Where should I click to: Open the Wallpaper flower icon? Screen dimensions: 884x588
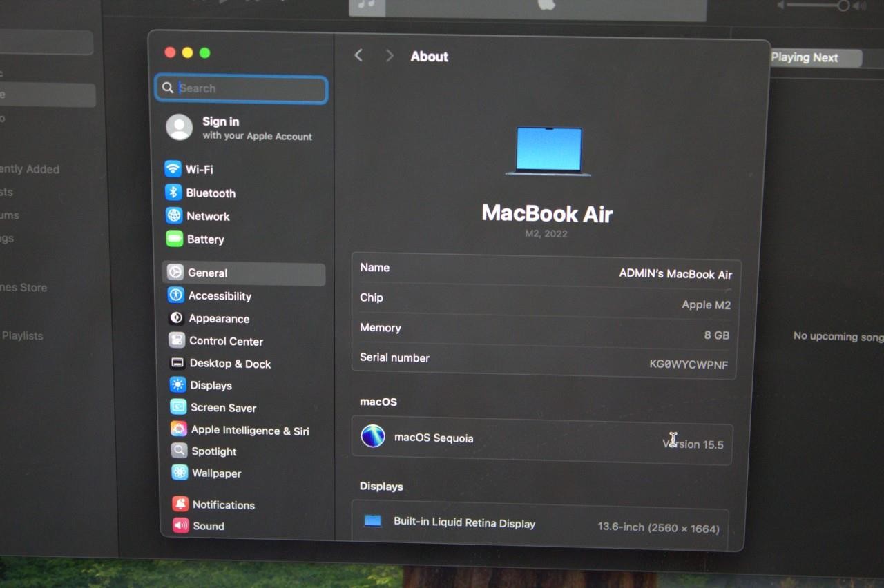tap(180, 473)
